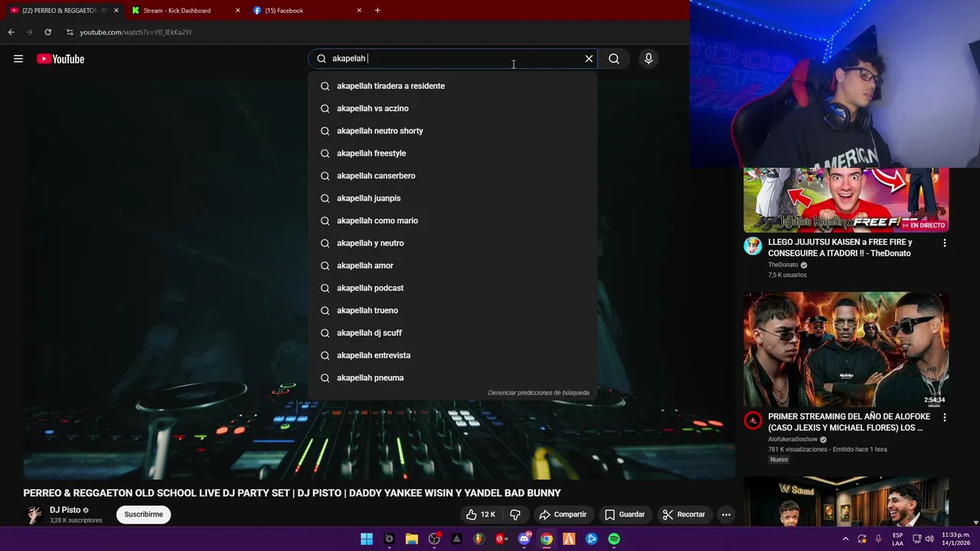980x551 pixels.
Task: Open the DJ Pisto channel name link
Action: pos(65,510)
